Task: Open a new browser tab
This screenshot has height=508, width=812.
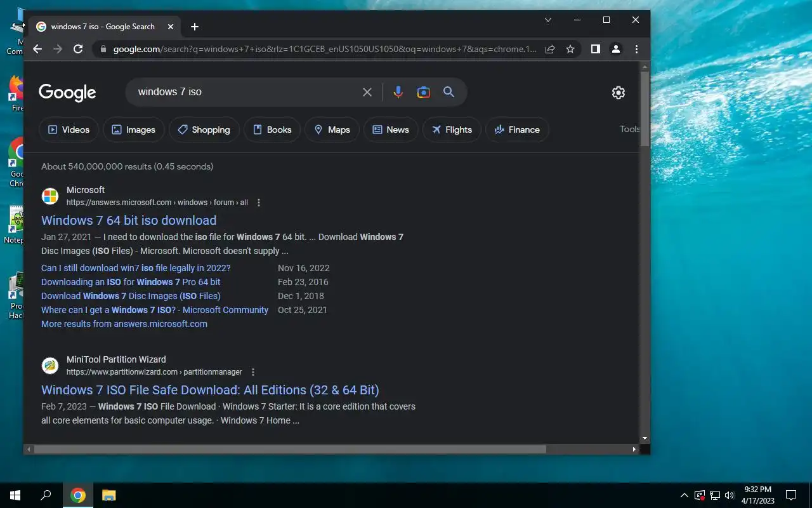Action: point(195,27)
